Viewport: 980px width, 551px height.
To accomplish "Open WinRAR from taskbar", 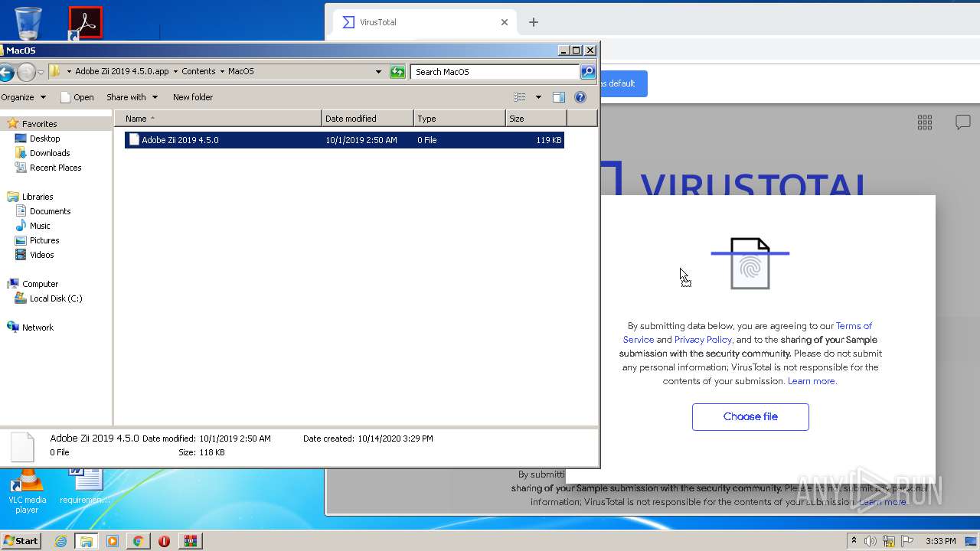I will tap(190, 541).
